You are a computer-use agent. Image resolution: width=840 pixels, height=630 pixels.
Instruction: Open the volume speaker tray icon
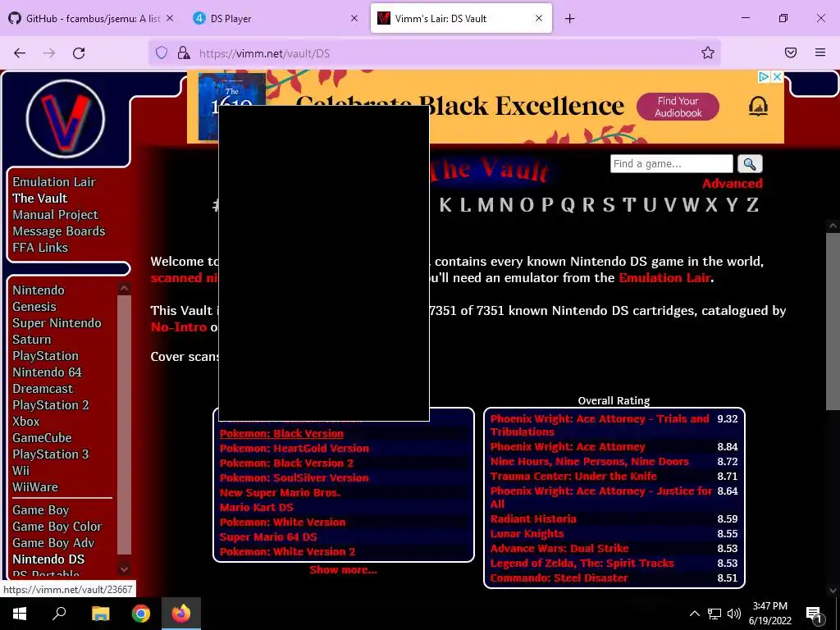pyautogui.click(x=734, y=614)
